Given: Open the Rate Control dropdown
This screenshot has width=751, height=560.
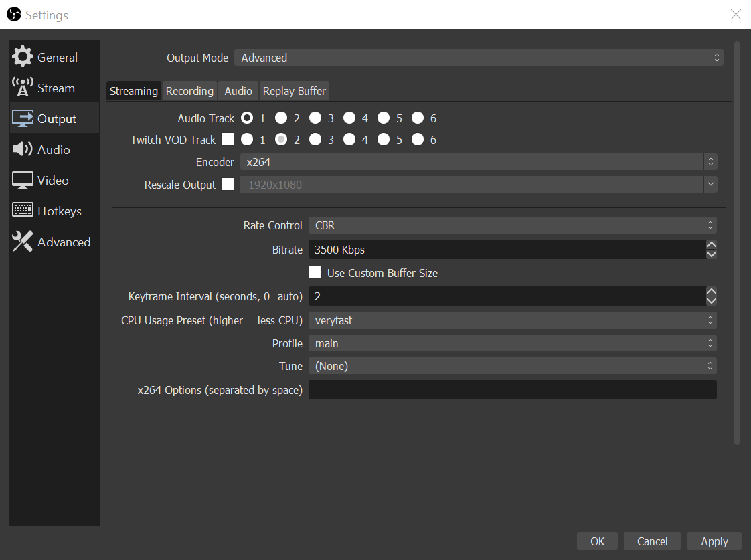Looking at the screenshot, I should click(x=512, y=225).
